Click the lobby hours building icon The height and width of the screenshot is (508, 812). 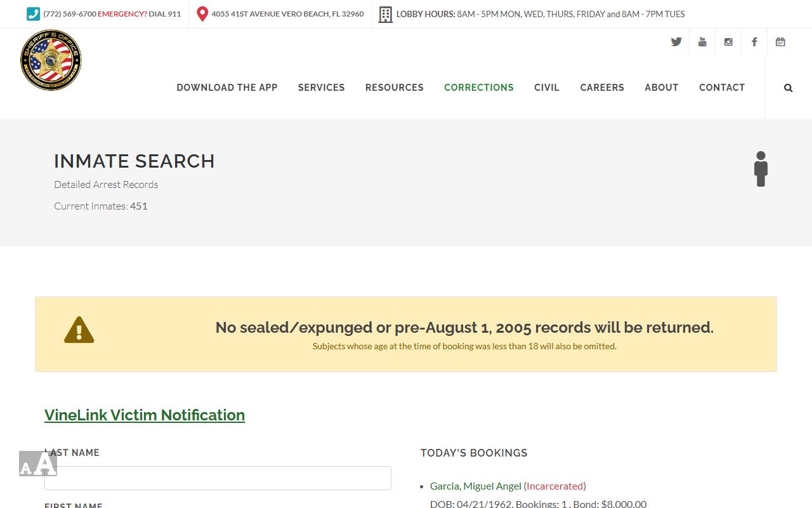[x=385, y=14]
